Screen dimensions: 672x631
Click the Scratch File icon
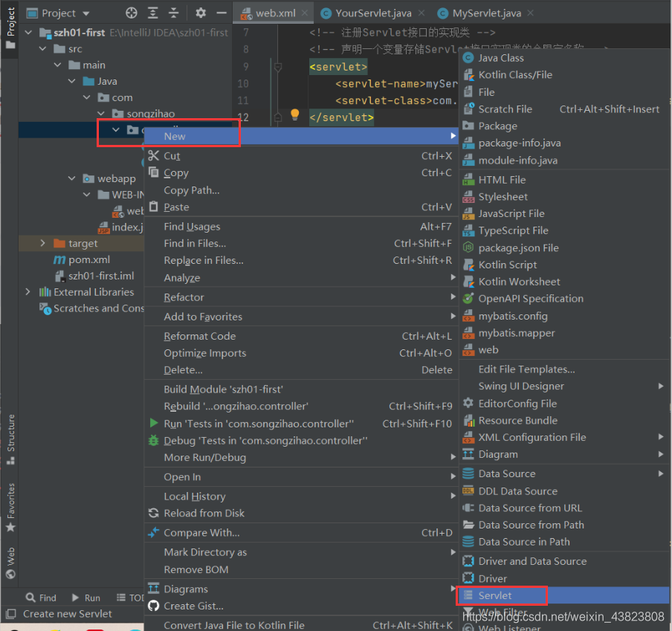coord(468,109)
